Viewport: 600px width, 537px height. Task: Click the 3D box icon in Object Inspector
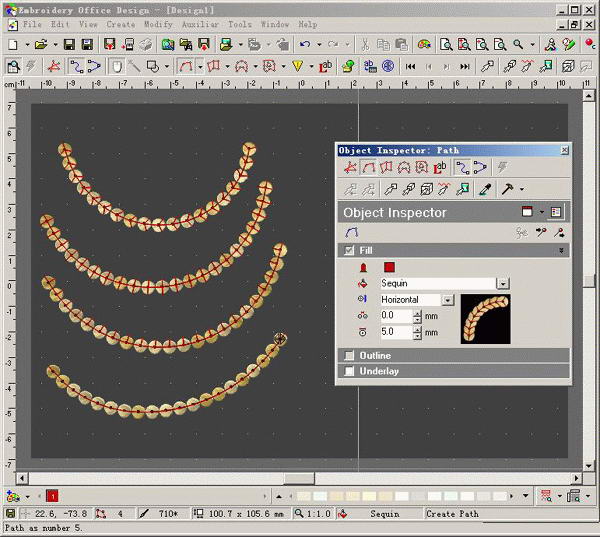(x=426, y=189)
